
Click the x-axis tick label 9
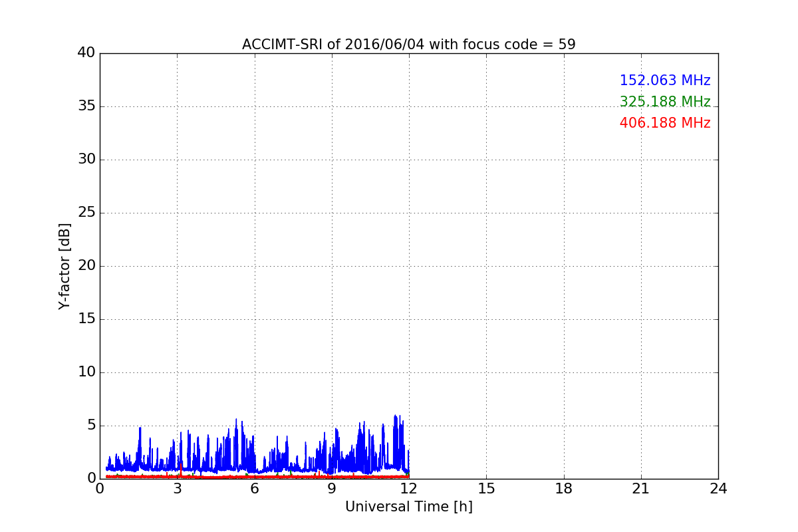[x=332, y=489]
